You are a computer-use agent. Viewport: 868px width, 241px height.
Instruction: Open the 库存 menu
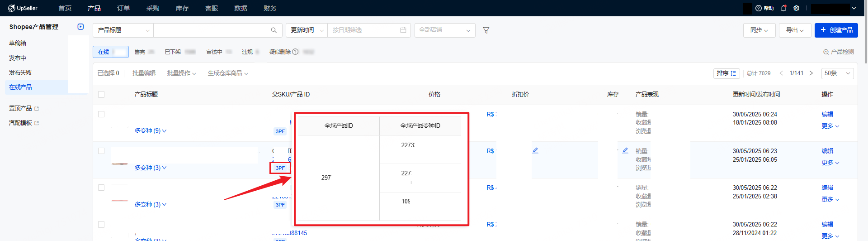coord(182,8)
